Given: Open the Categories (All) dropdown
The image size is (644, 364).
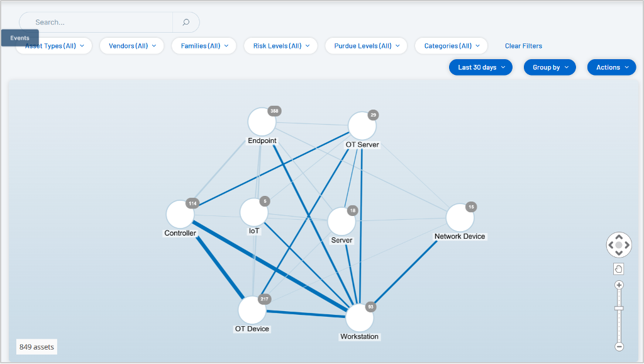Looking at the screenshot, I should click(x=452, y=45).
